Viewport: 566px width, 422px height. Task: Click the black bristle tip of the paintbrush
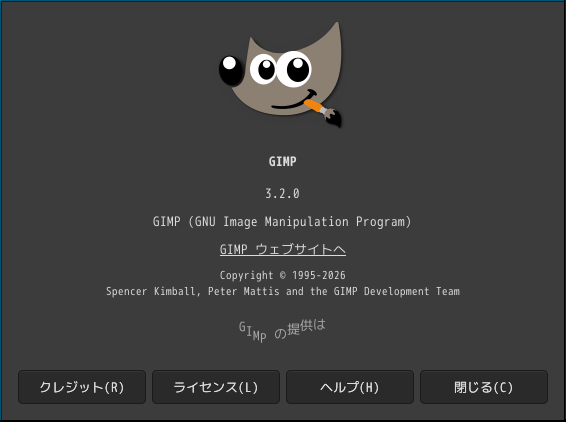(x=334, y=119)
